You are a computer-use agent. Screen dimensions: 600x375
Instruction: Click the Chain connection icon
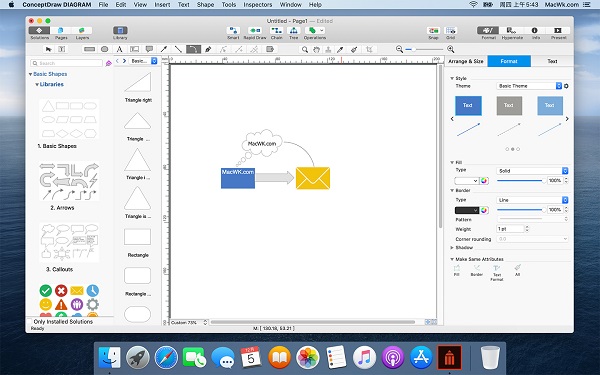tap(276, 33)
